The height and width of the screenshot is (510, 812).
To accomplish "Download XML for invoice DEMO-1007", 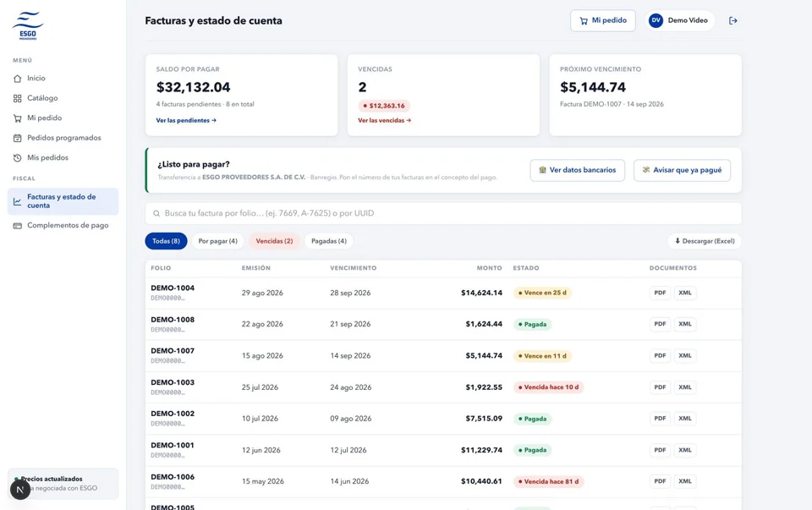I will pos(685,356).
